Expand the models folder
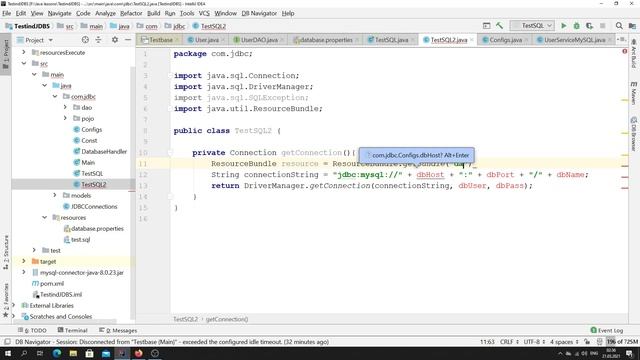 point(55,195)
